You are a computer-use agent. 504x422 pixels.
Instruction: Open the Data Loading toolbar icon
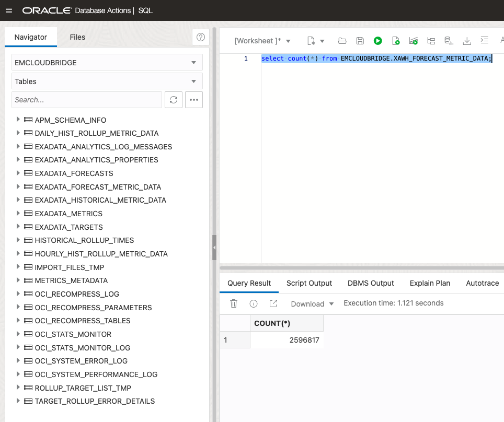(449, 41)
